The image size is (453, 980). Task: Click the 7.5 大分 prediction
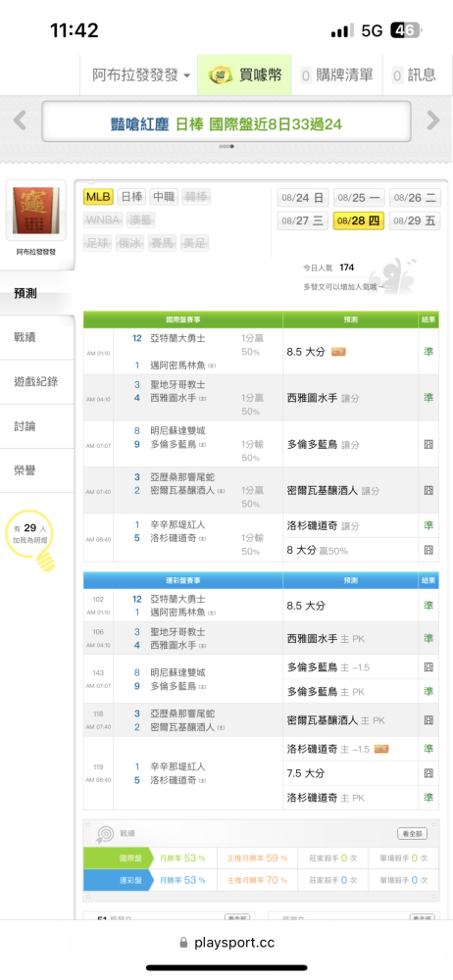point(306,773)
